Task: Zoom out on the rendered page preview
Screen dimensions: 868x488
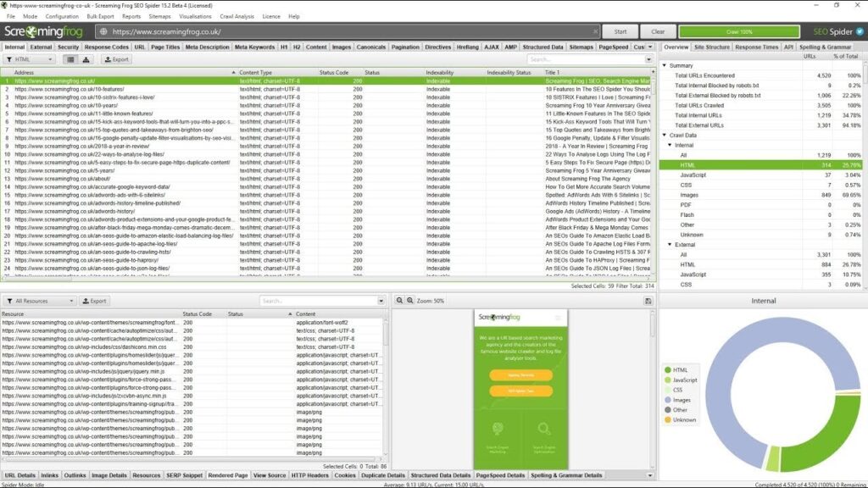Action: point(409,300)
